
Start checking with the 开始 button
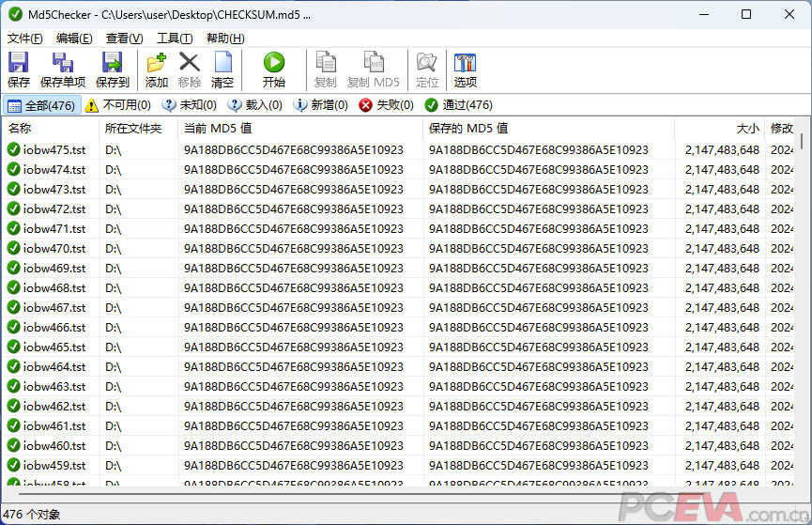coord(273,70)
